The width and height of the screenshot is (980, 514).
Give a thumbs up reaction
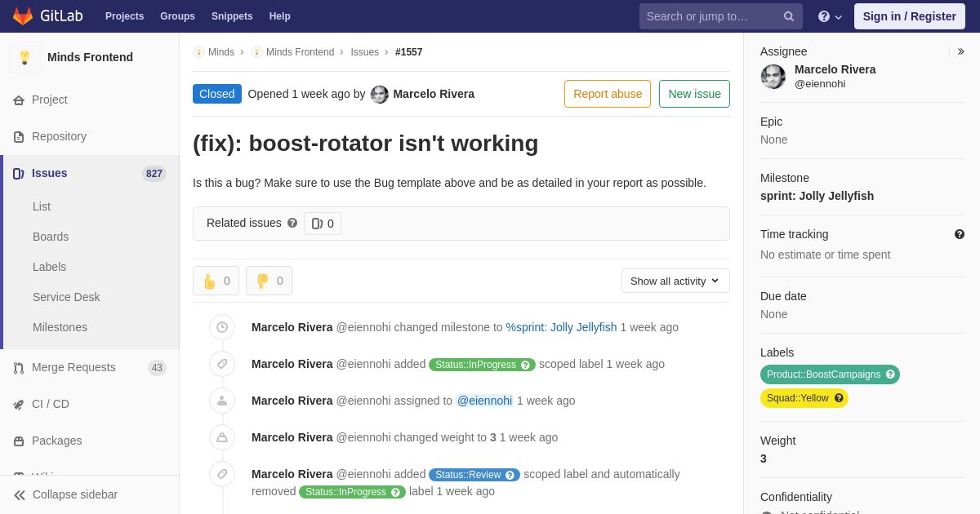[216, 281]
